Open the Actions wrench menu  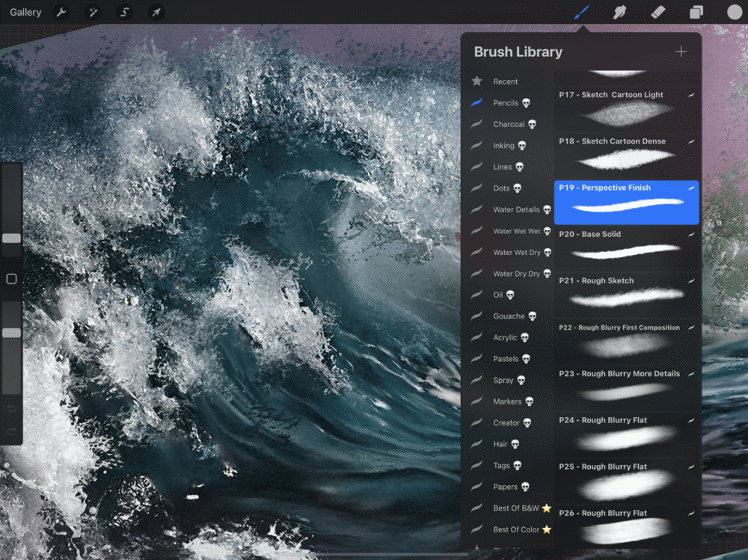[x=61, y=12]
